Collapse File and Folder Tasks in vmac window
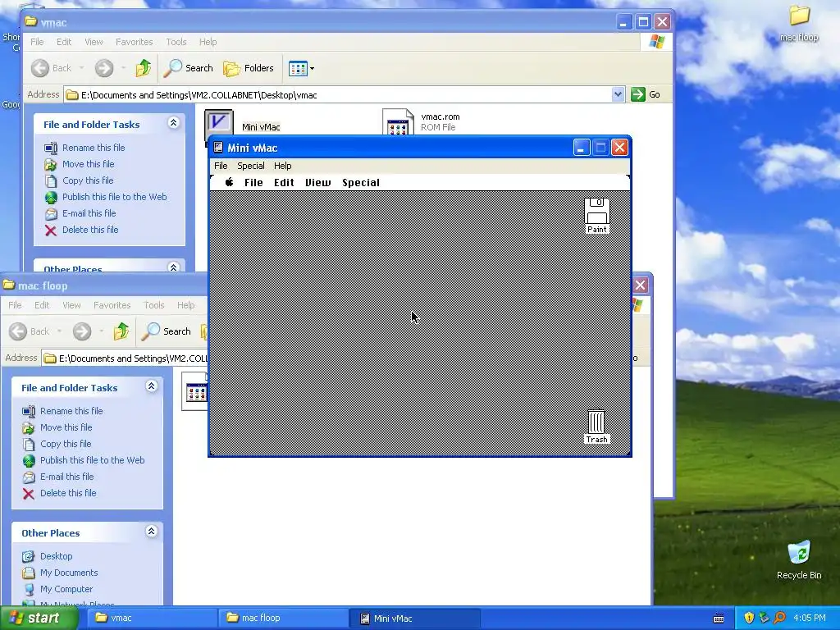Image resolution: width=840 pixels, height=630 pixels. coord(173,123)
